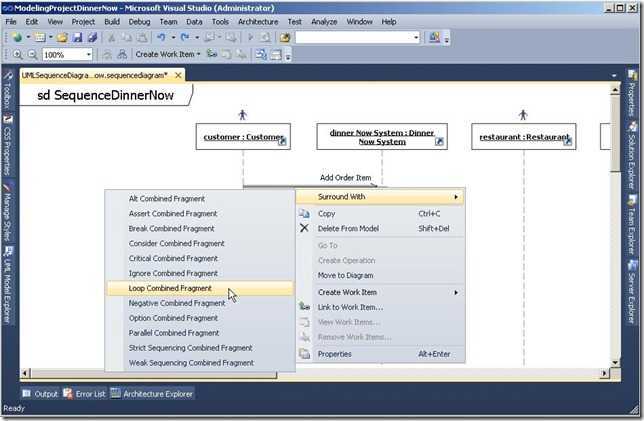
Task: Open the zoom level 100% dropdown
Action: (x=88, y=54)
